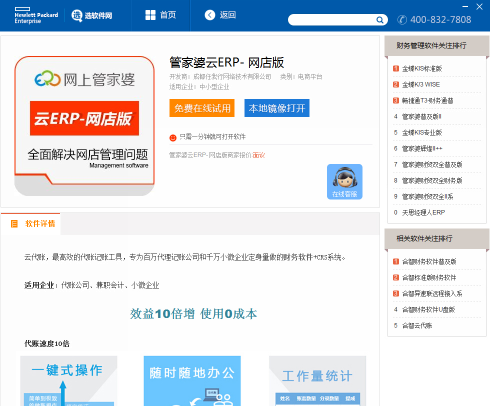Click the 返回 back arrow icon

(x=210, y=15)
